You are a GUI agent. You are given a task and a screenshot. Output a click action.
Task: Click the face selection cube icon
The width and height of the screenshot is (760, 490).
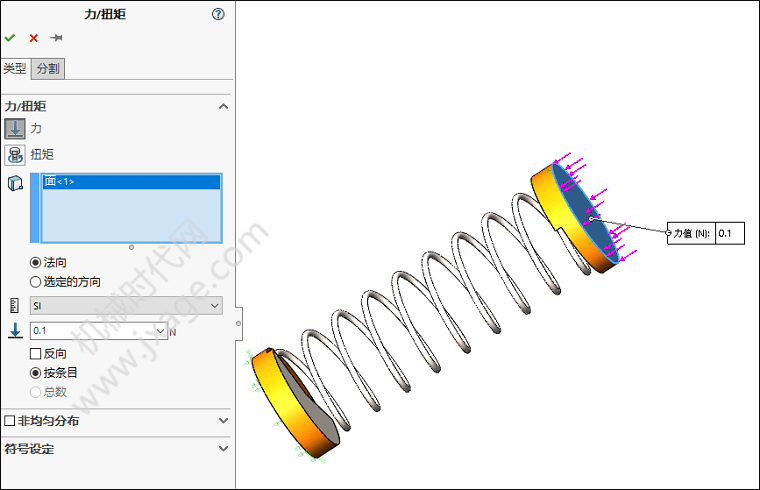point(15,184)
